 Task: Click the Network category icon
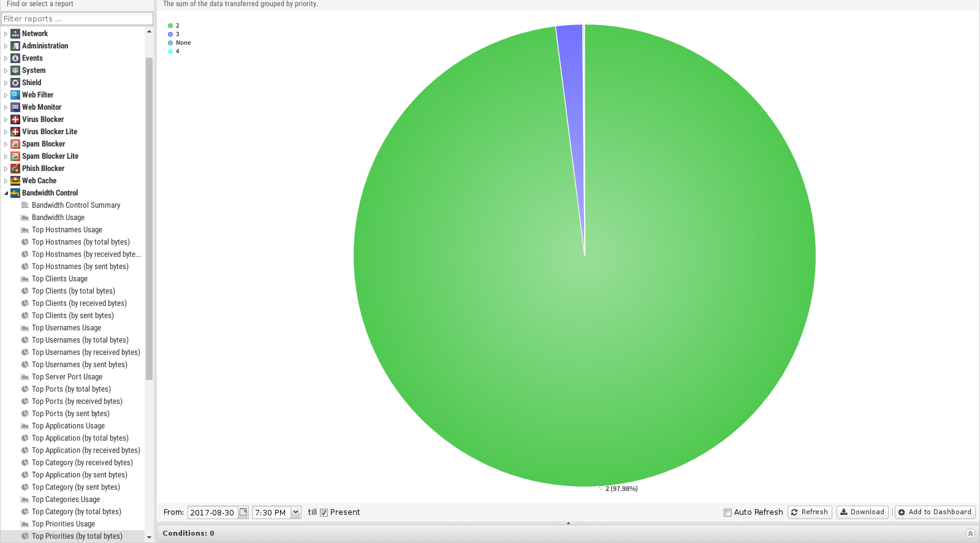15,34
